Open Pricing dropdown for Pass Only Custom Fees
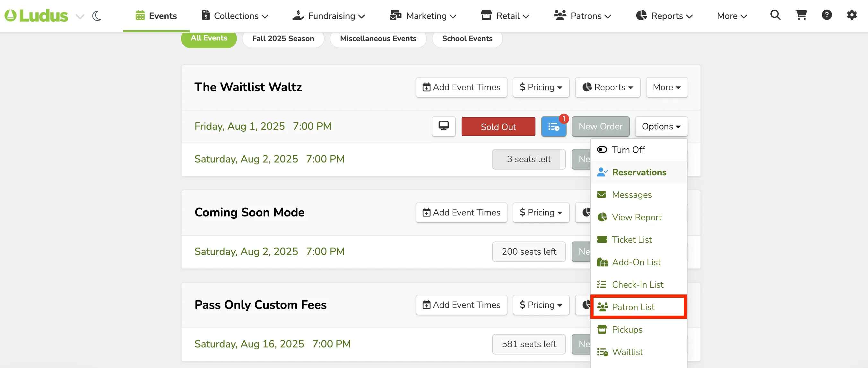868x368 pixels. (541, 305)
